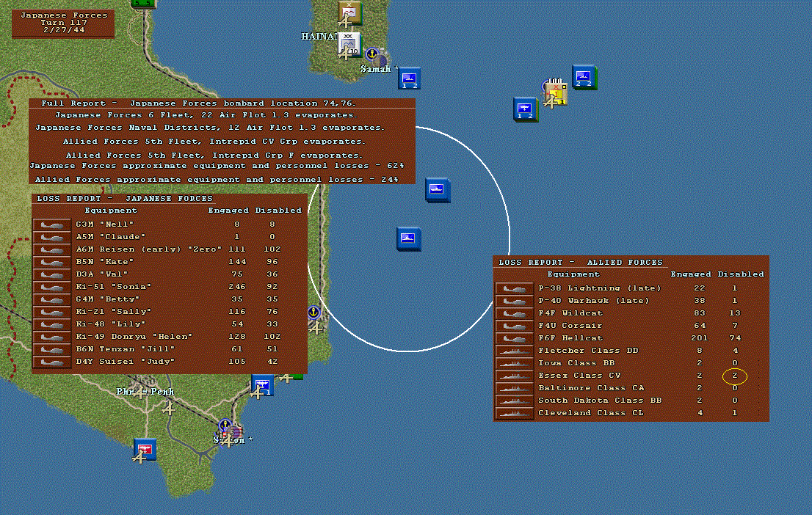Select the blue ship unit marked 2 2
Screen dimensions: 812x515
584,76
